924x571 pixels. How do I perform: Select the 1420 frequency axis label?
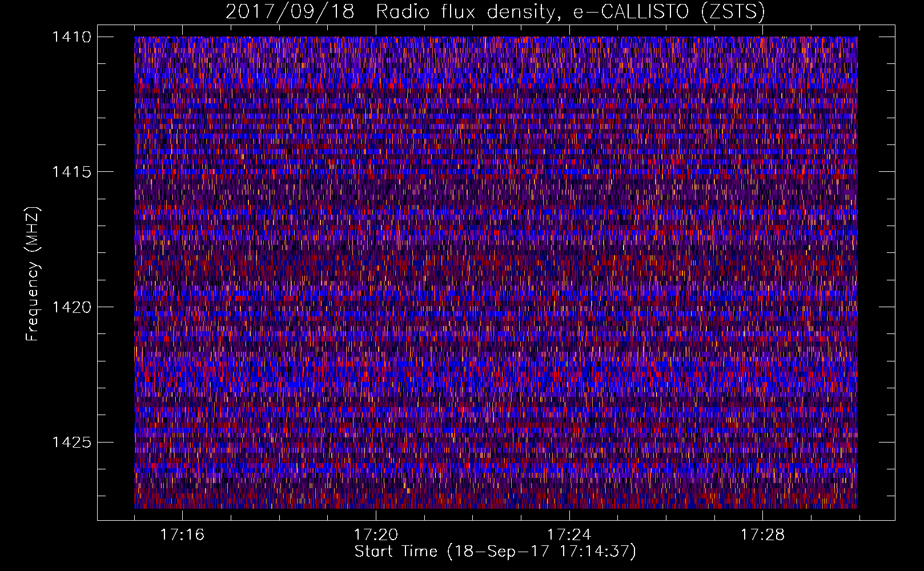click(x=71, y=307)
